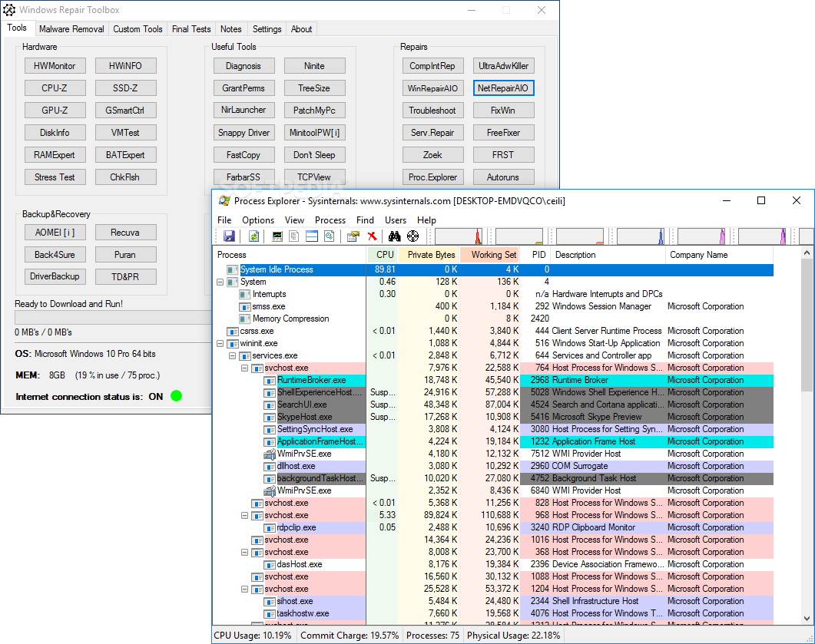815x644 pixels.
Task: Click the green internet status indicator
Action: point(176,396)
